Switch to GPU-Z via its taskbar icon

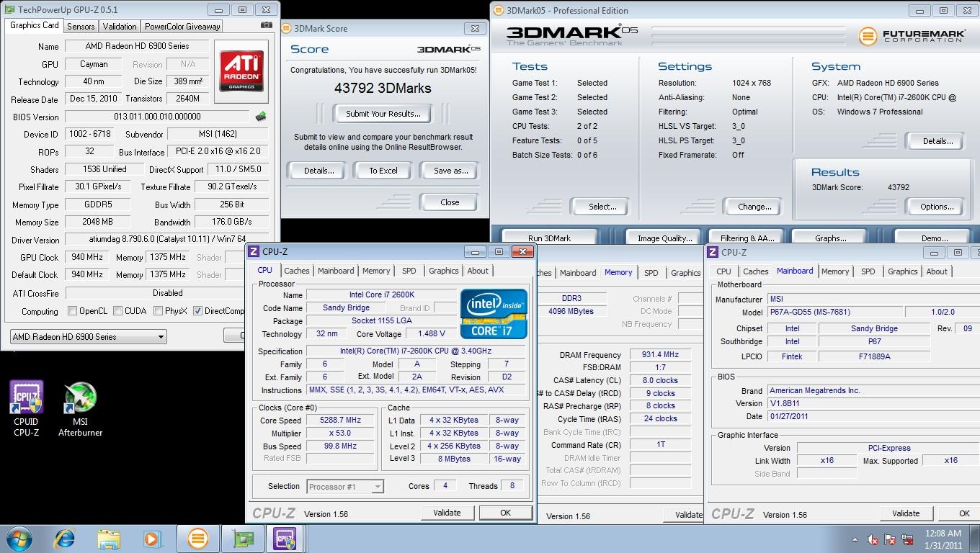coord(242,539)
